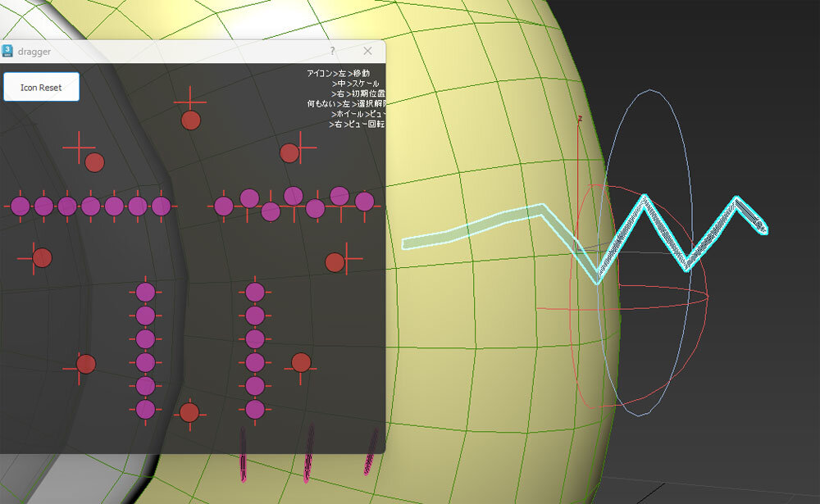Click the 3ds Max icon in dragger title bar

tap(7, 51)
